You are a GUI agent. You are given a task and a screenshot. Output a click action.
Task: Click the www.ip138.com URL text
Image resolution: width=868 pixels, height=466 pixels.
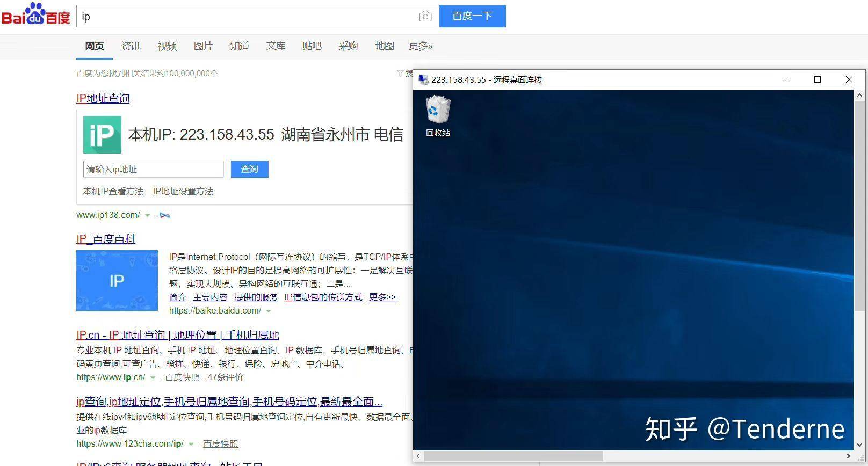point(108,215)
